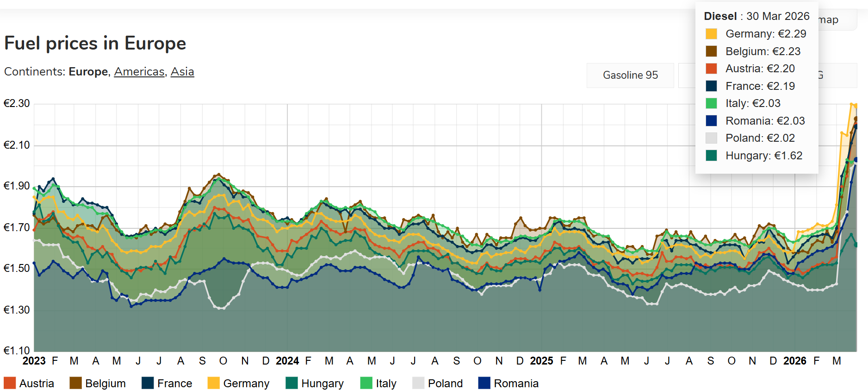Click the 2025 year label on axis
Image resolution: width=868 pixels, height=390 pixels.
coord(541,361)
